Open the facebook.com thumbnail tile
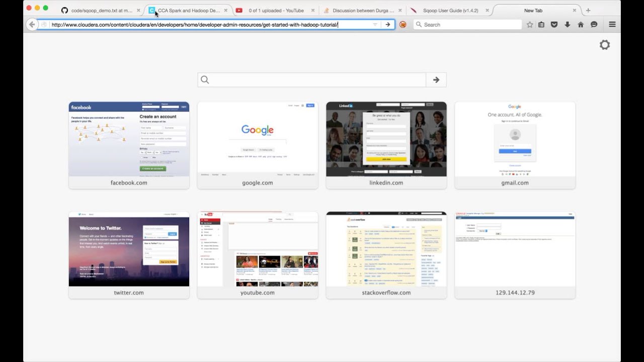Viewport: 644px width, 362px height. [129, 145]
